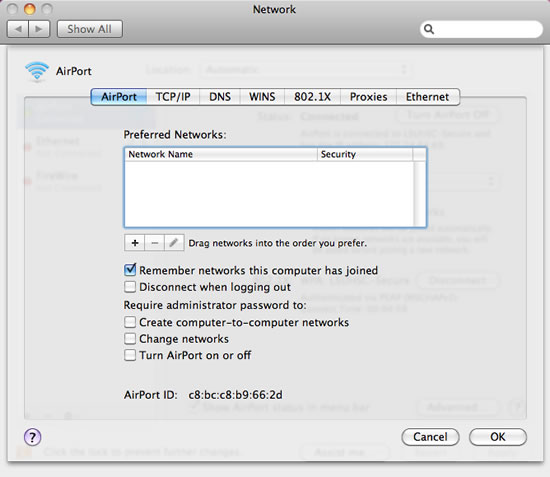Enable Turn AirPort on or off checkbox

click(130, 355)
